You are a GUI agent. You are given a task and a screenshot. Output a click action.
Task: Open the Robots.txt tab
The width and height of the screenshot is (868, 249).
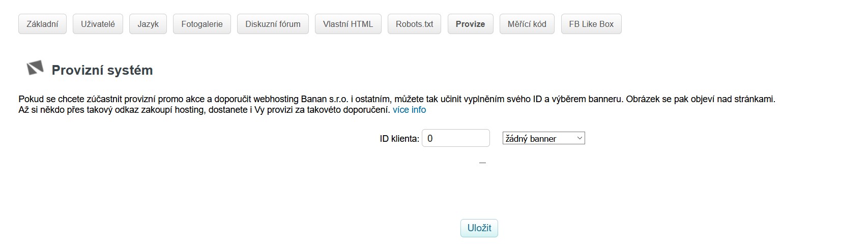[414, 24]
